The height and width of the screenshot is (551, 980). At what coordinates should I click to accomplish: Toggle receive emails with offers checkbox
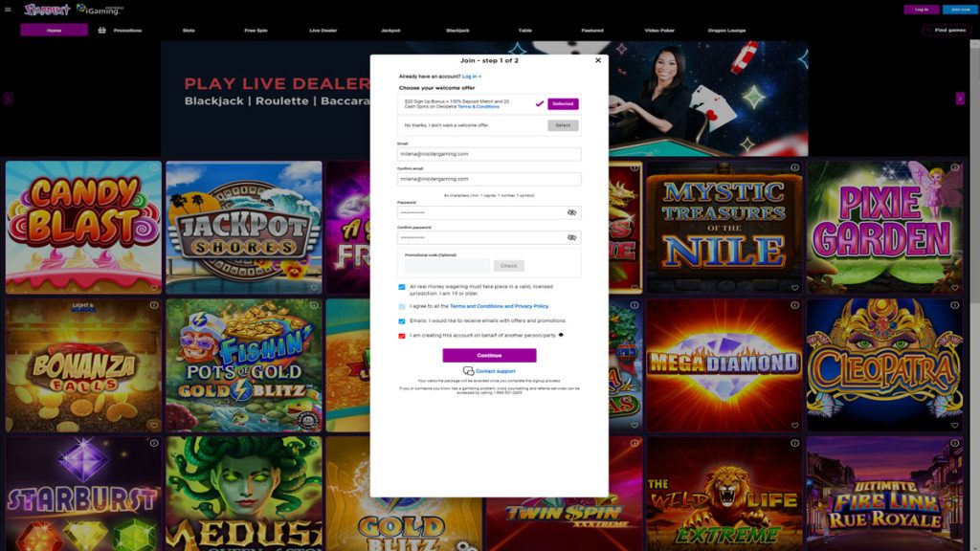tap(402, 321)
